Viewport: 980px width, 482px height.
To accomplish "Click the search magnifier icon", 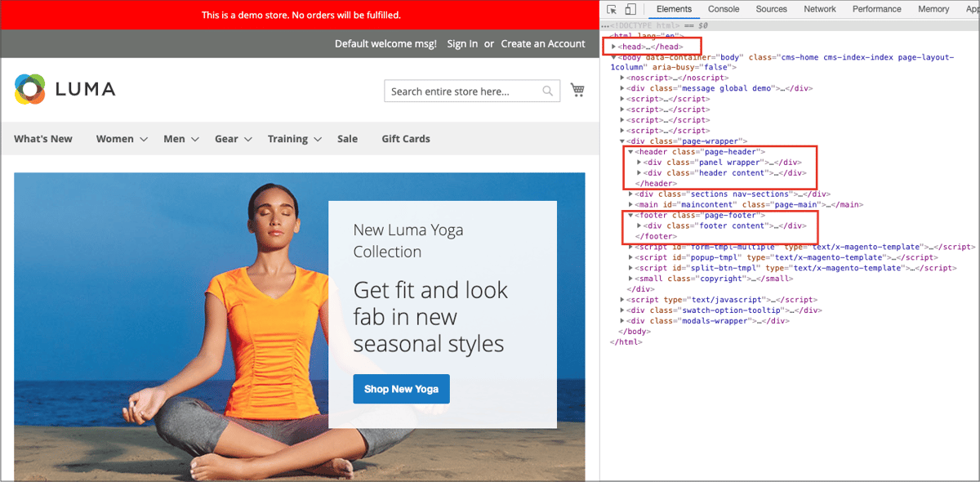I will click(x=547, y=91).
